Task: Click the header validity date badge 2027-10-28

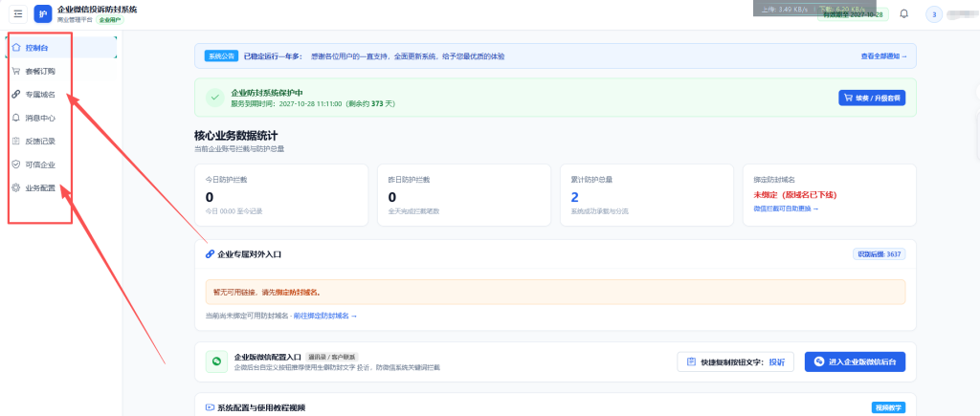Action: pos(853,14)
